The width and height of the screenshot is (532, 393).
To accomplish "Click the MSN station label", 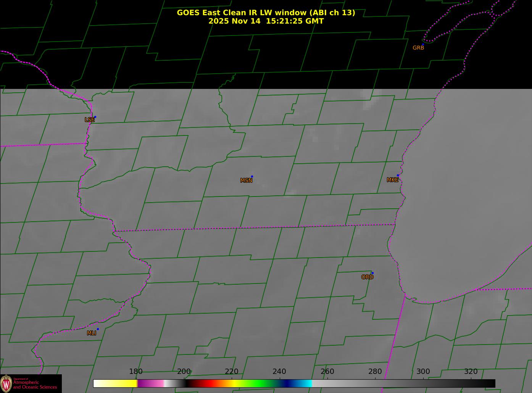I will point(246,180).
